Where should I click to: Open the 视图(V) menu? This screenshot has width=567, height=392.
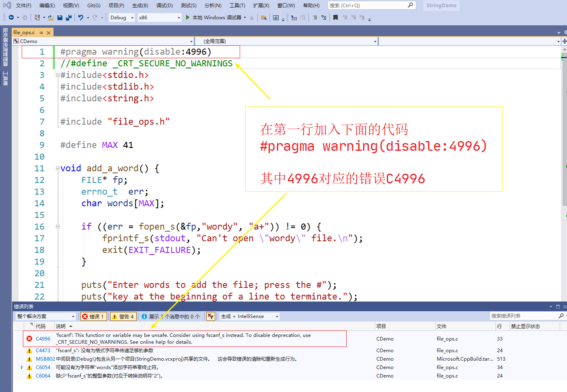(71, 5)
